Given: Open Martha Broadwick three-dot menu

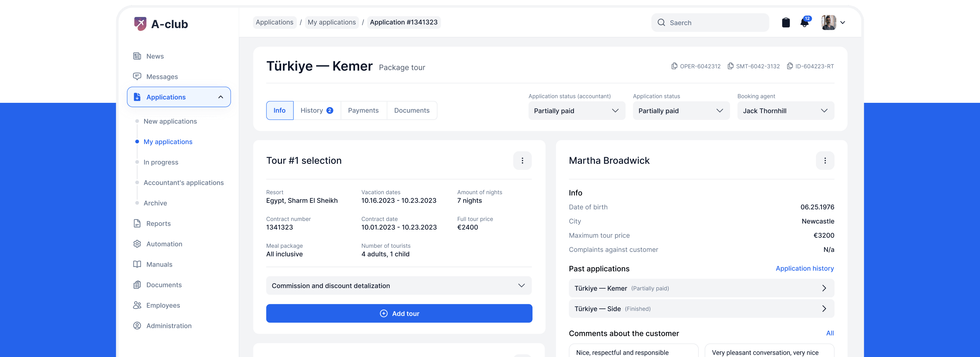Looking at the screenshot, I should pos(825,160).
